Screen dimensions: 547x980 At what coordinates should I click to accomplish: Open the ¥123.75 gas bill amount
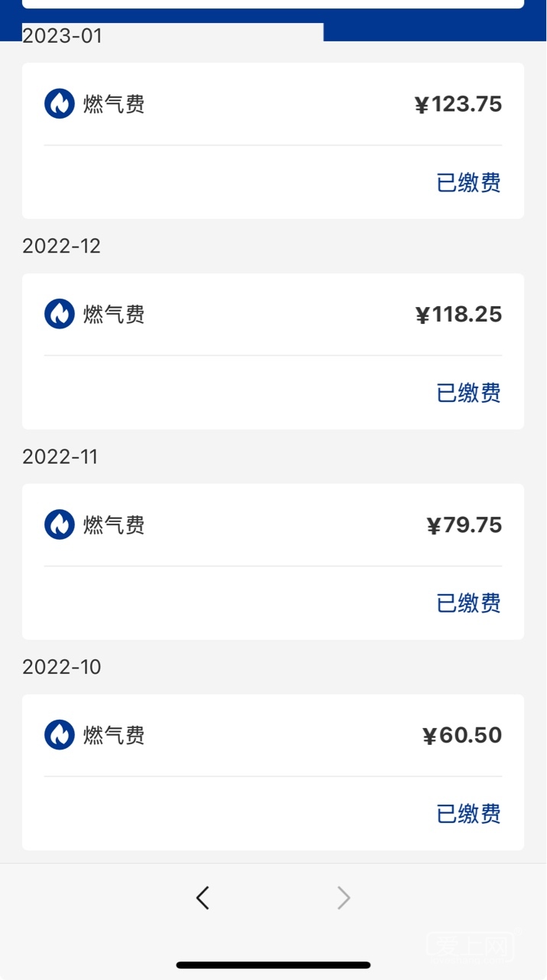coord(458,104)
